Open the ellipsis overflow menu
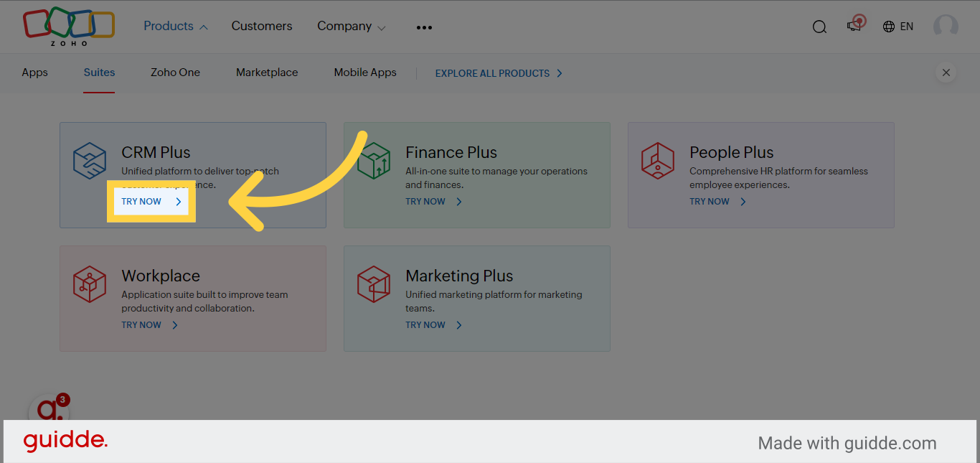The image size is (980, 463). tap(424, 27)
